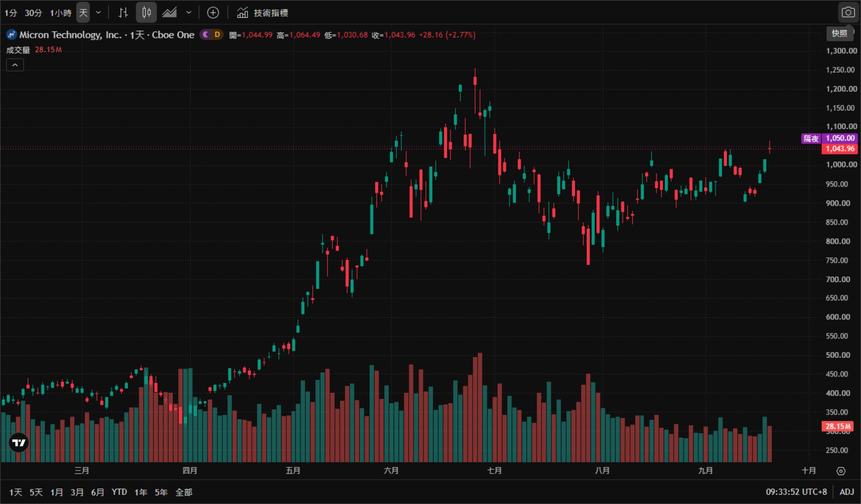Screen dimensions: 861x504
Task: Click the 開=1,044.99 open value
Action: [x=251, y=35]
